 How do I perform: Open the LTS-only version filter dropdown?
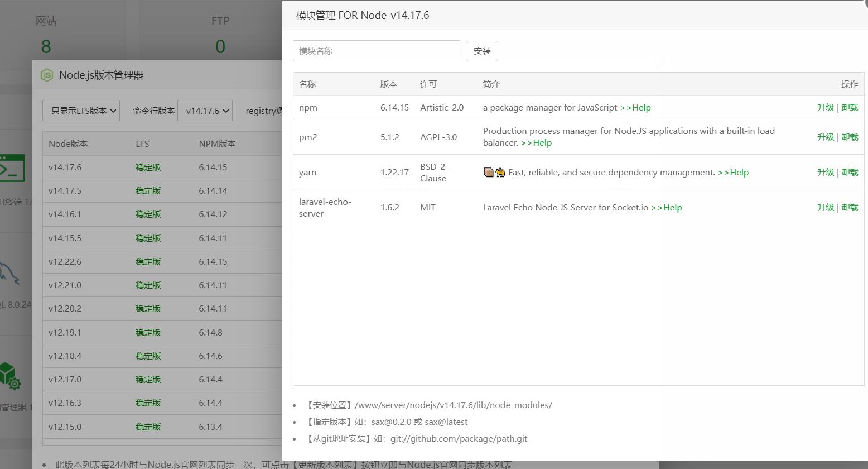[x=81, y=111]
